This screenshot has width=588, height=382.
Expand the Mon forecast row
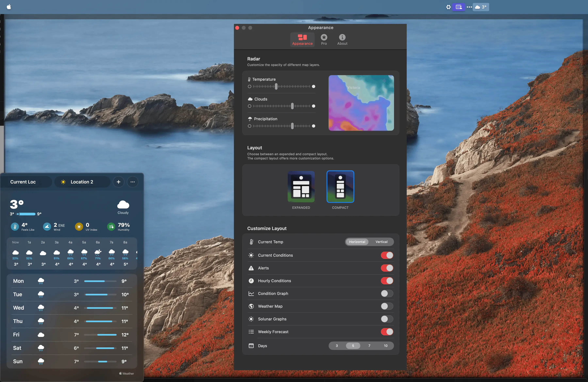click(72, 281)
